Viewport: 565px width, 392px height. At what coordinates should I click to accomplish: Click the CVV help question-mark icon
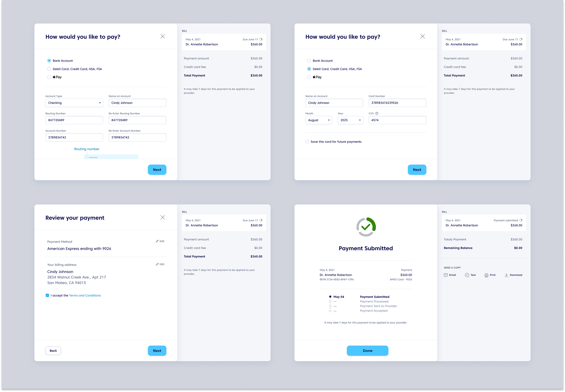pyautogui.click(x=377, y=113)
